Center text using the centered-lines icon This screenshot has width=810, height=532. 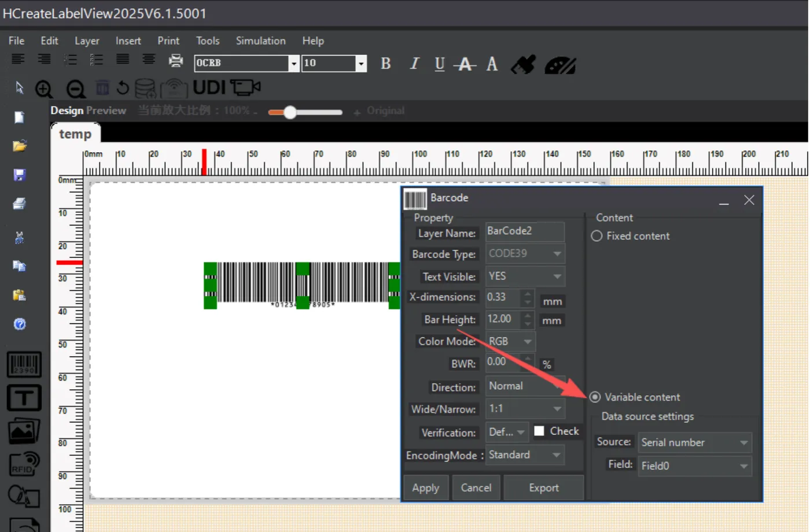pyautogui.click(x=149, y=59)
